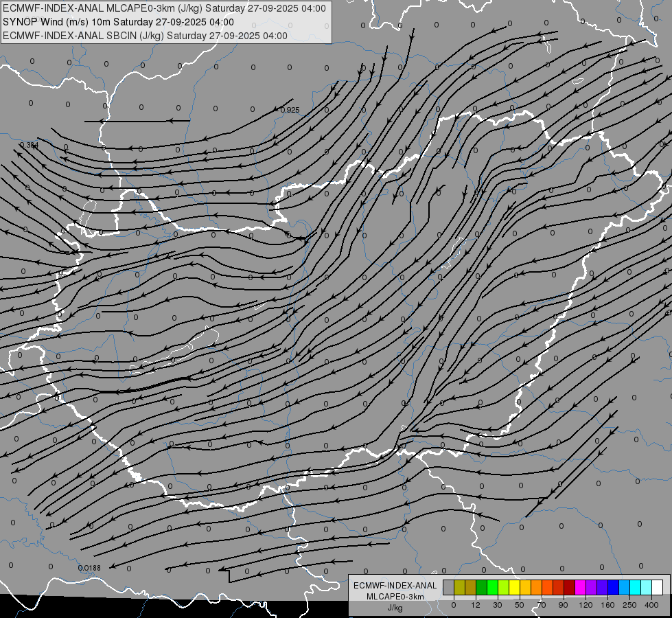Select the olive swatch starting at value 0
The width and height of the screenshot is (672, 618).
[x=460, y=587]
